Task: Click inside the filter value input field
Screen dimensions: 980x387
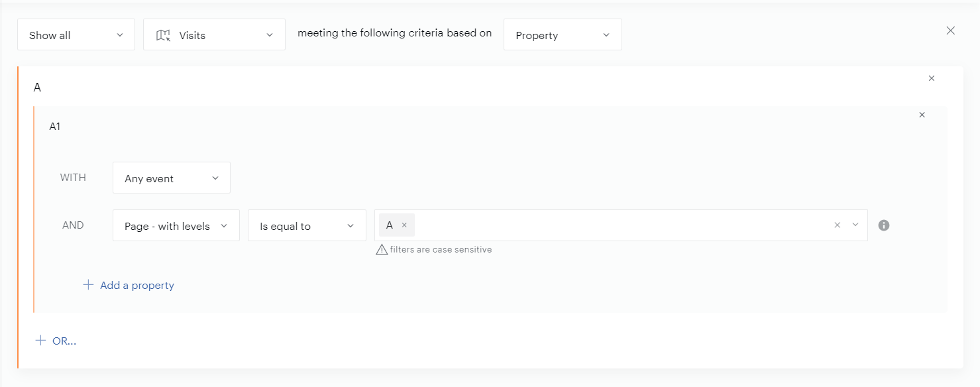Action: [x=616, y=225]
